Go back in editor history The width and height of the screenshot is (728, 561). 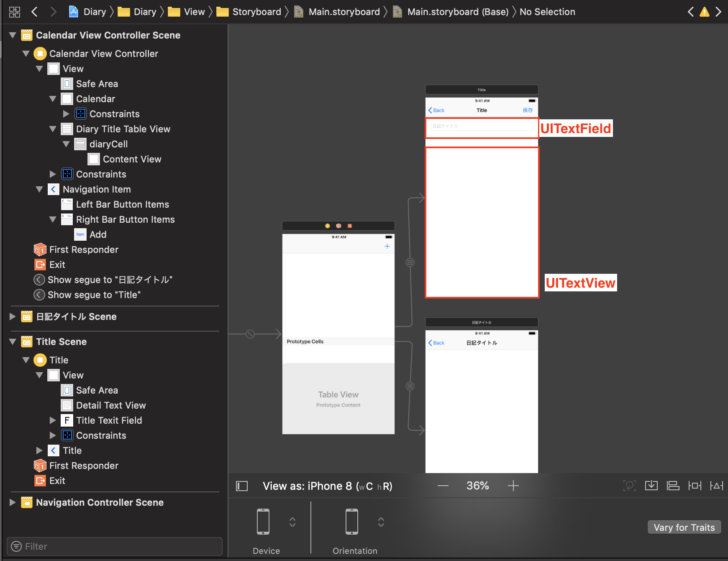35,12
